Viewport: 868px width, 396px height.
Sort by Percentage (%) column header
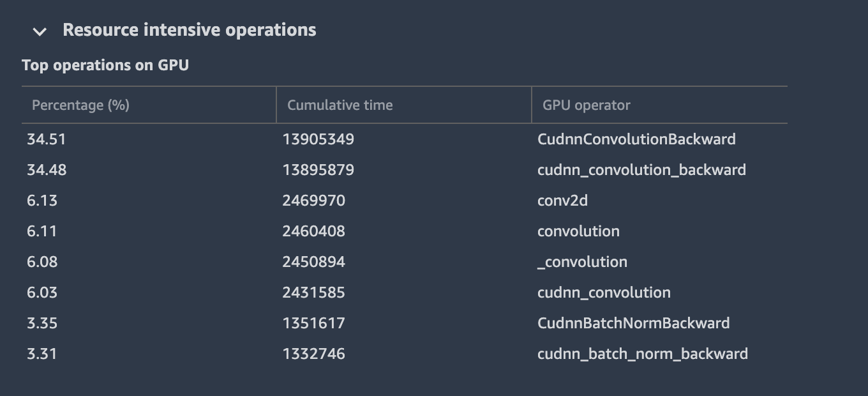(x=80, y=105)
